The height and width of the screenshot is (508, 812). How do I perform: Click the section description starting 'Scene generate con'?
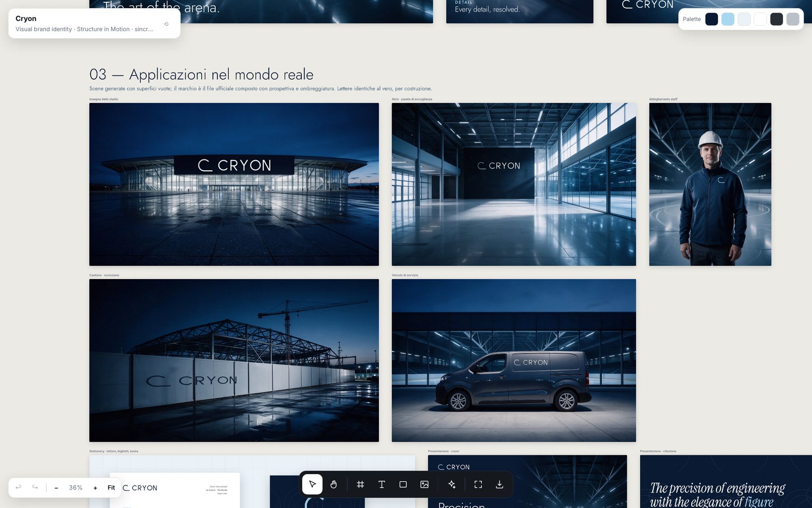[x=260, y=89]
